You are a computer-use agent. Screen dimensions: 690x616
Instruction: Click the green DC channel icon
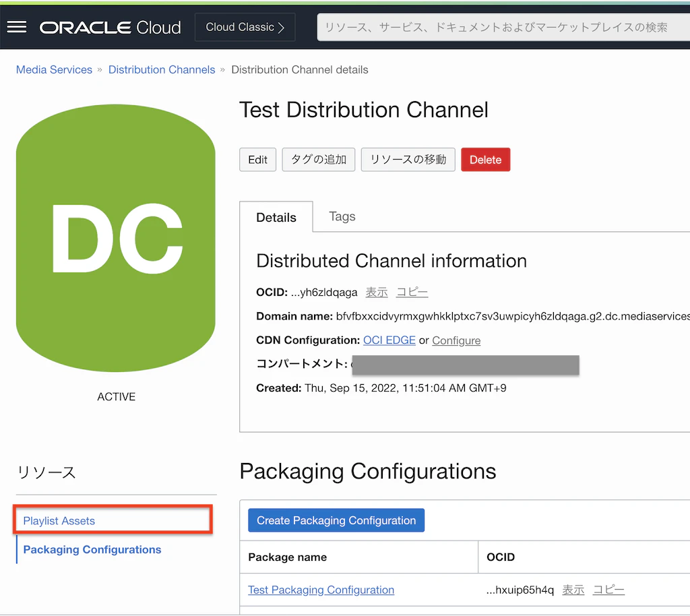[116, 238]
